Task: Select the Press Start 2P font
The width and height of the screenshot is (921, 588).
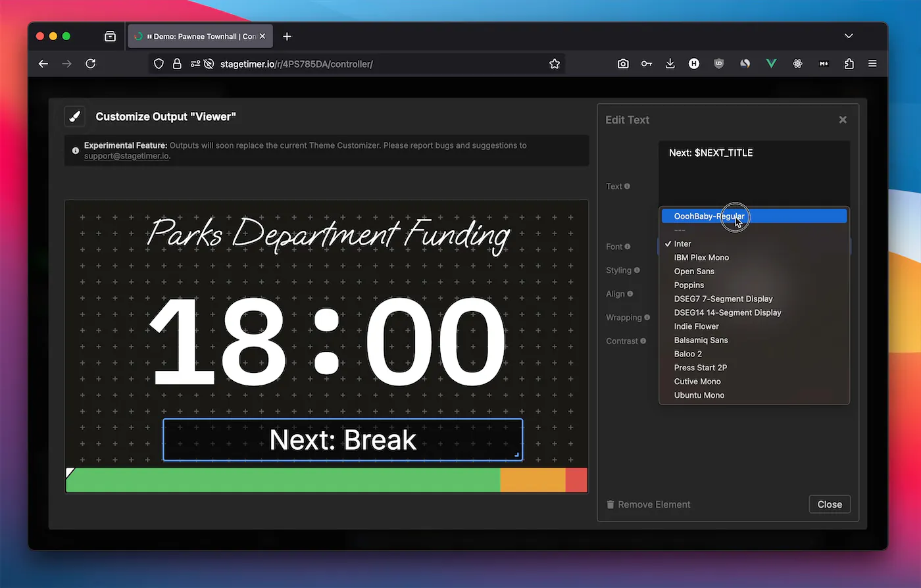Action: point(700,367)
